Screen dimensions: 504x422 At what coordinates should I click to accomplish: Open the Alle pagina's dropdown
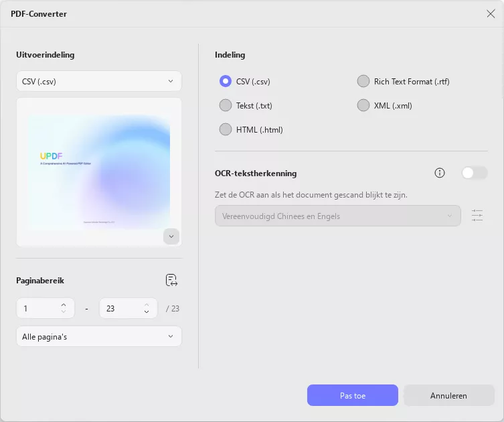point(99,336)
